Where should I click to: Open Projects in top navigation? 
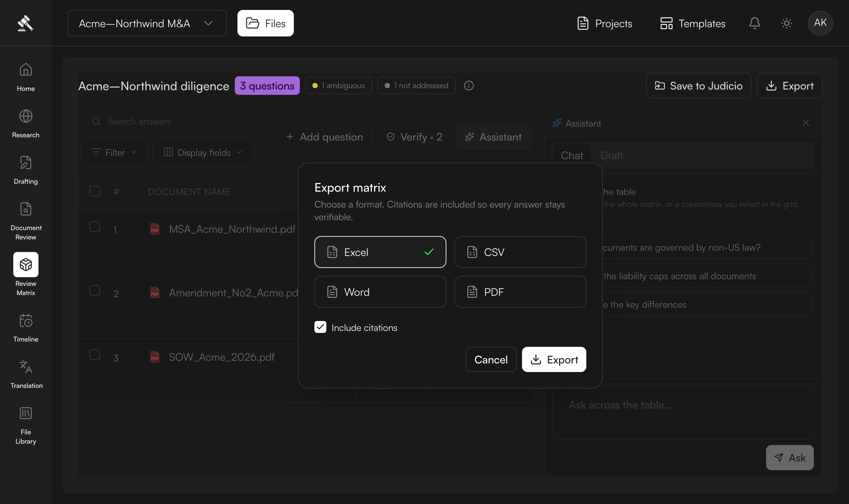click(605, 23)
